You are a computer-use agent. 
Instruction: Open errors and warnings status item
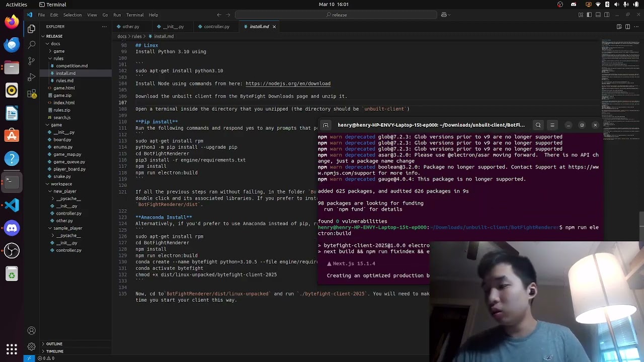(46, 358)
